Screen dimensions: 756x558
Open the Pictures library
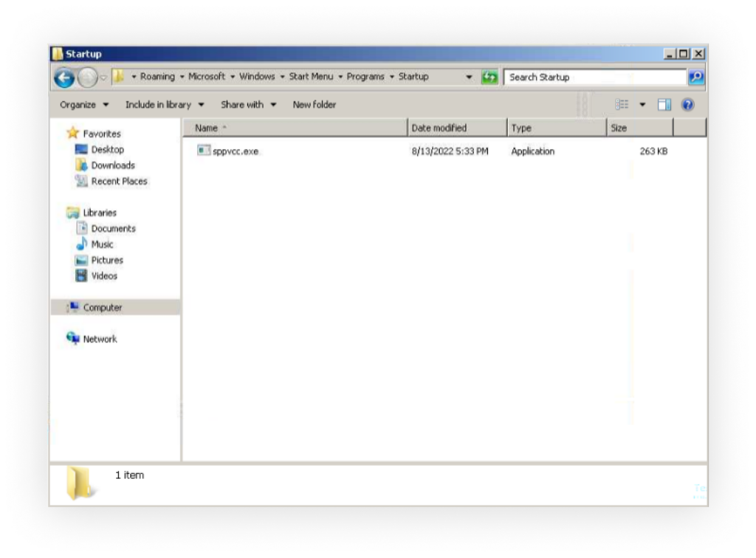point(107,261)
